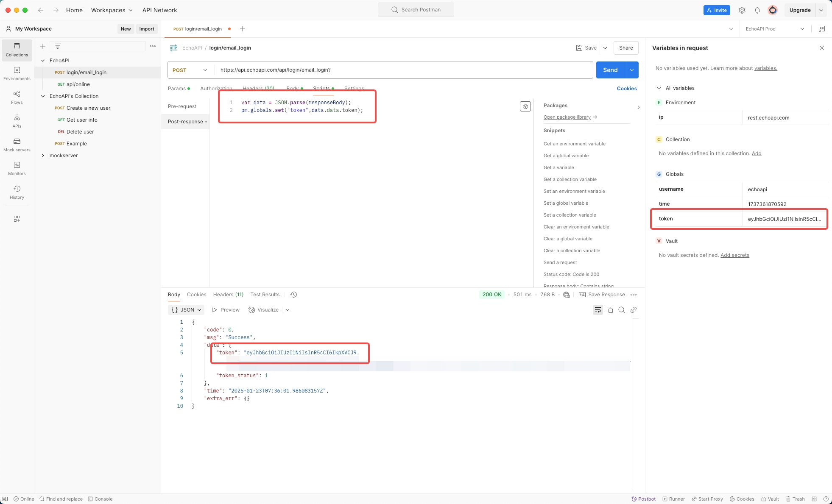The height and width of the screenshot is (504, 832).
Task: Collapse the EchoAPI collection
Action: [x=43, y=61]
